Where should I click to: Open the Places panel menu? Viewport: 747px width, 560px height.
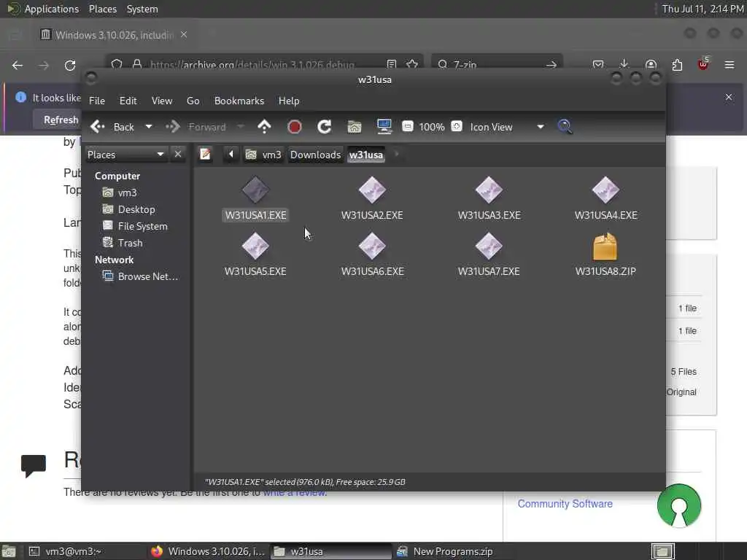[x=102, y=9]
